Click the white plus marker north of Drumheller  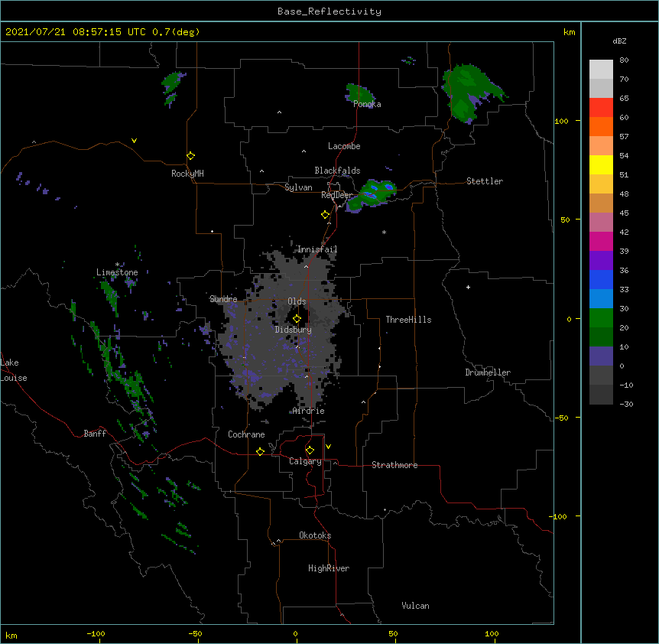click(x=468, y=287)
